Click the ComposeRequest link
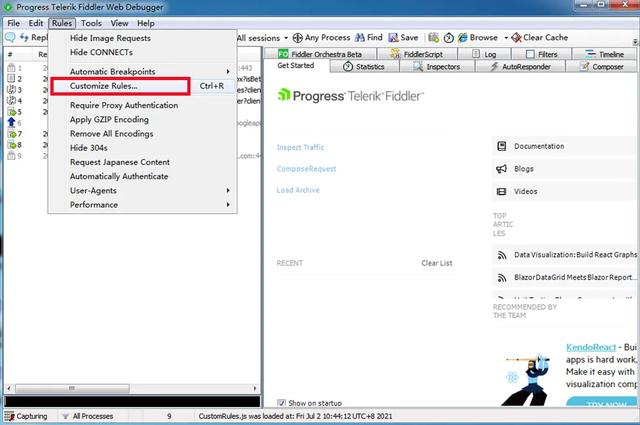The height and width of the screenshot is (425, 640). pos(306,169)
